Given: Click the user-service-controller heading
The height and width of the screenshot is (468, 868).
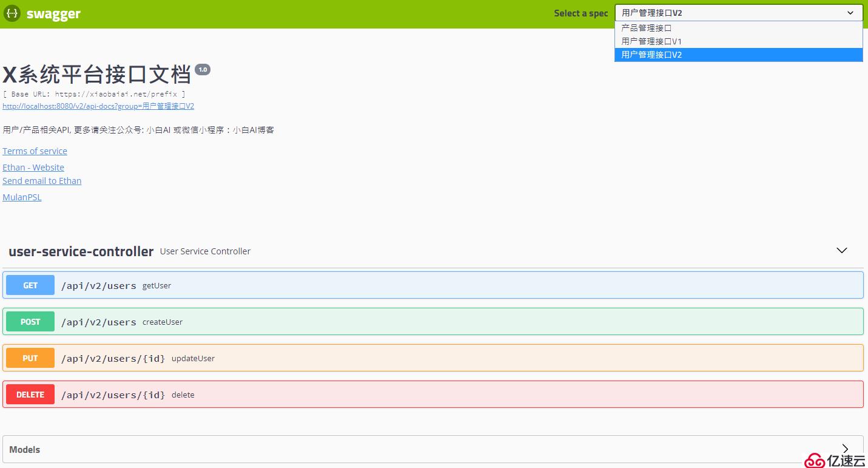Looking at the screenshot, I should [x=81, y=251].
